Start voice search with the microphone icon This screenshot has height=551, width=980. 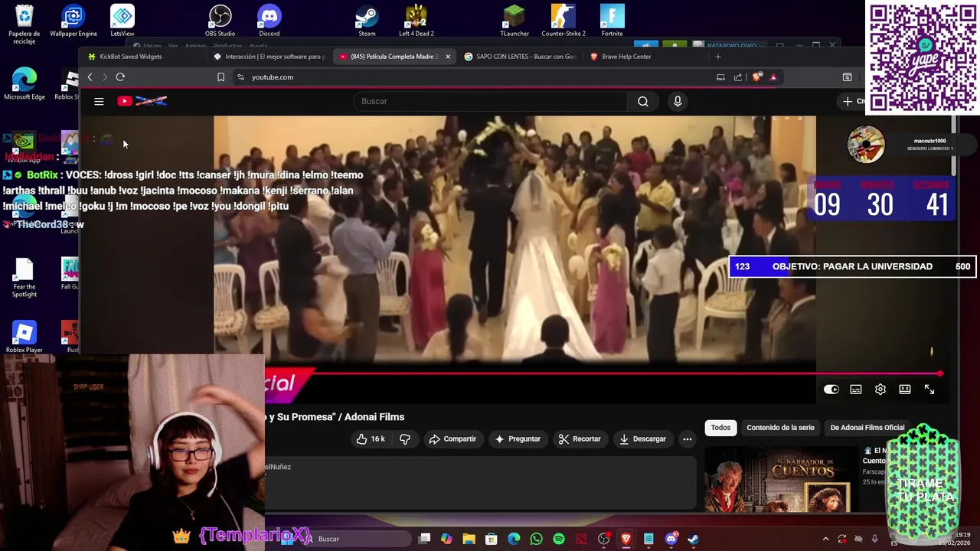tap(678, 101)
